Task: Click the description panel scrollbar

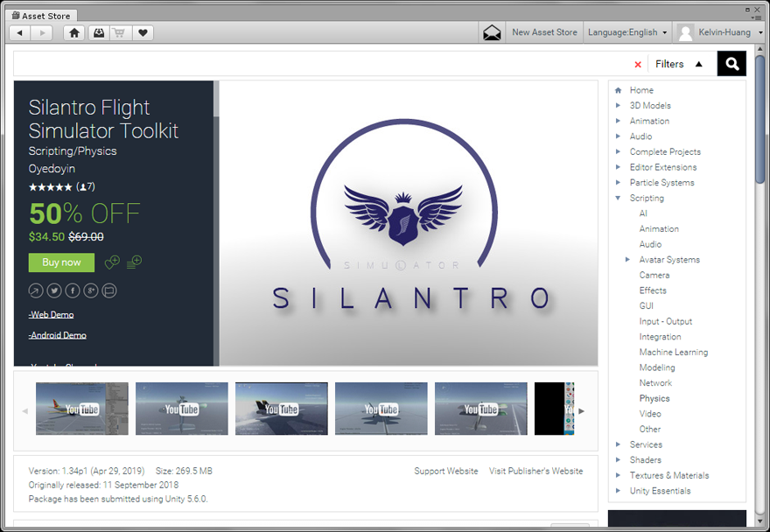Action: click(216, 98)
